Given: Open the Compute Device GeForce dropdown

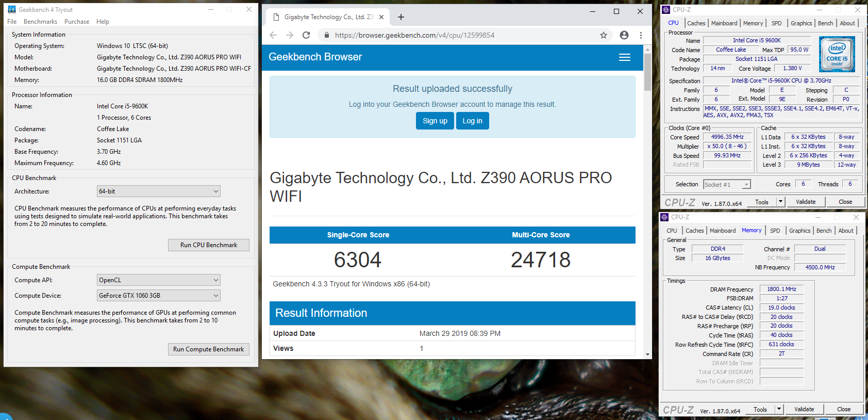Looking at the screenshot, I should [159, 296].
